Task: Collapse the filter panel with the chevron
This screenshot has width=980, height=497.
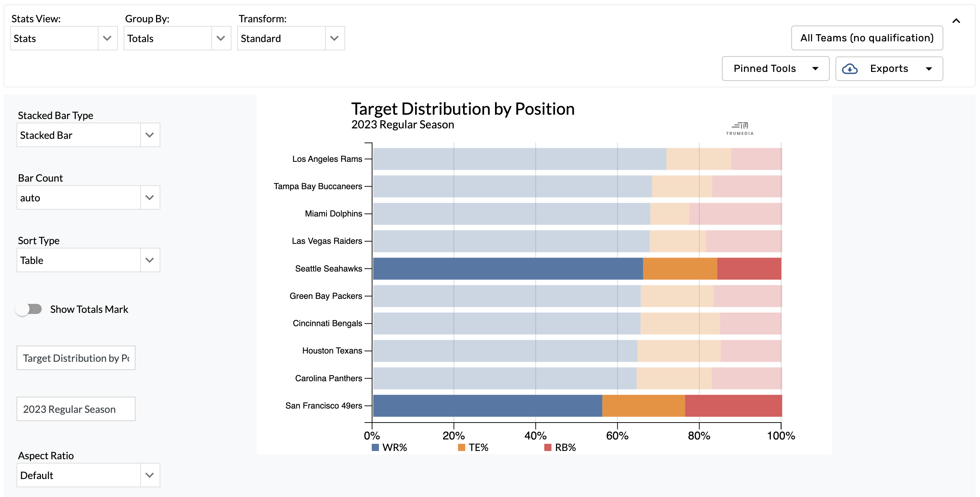Action: coord(956,21)
